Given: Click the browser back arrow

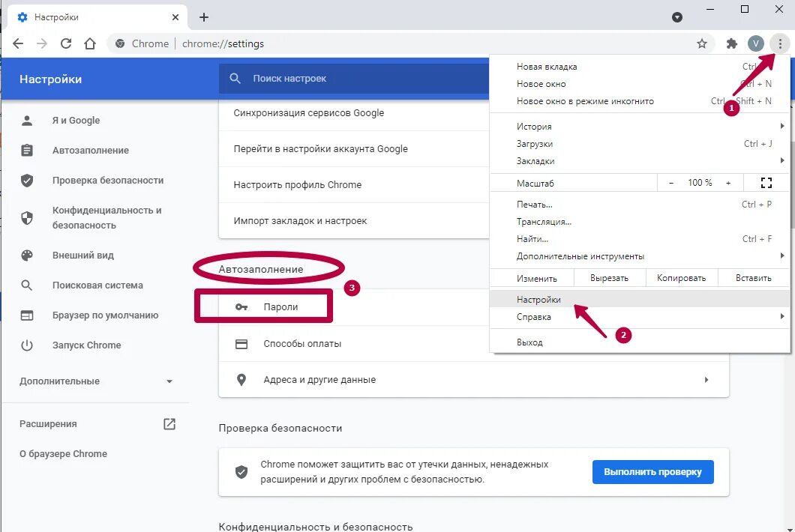Looking at the screenshot, I should (x=18, y=43).
